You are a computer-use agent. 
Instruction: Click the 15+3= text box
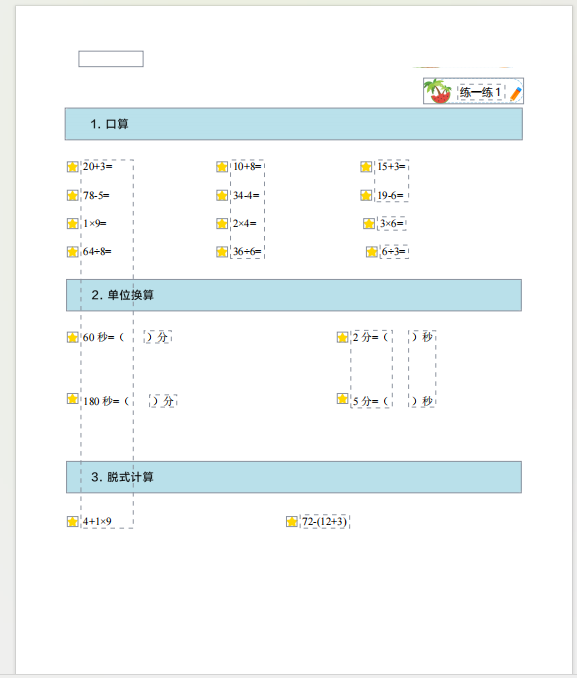391,166
